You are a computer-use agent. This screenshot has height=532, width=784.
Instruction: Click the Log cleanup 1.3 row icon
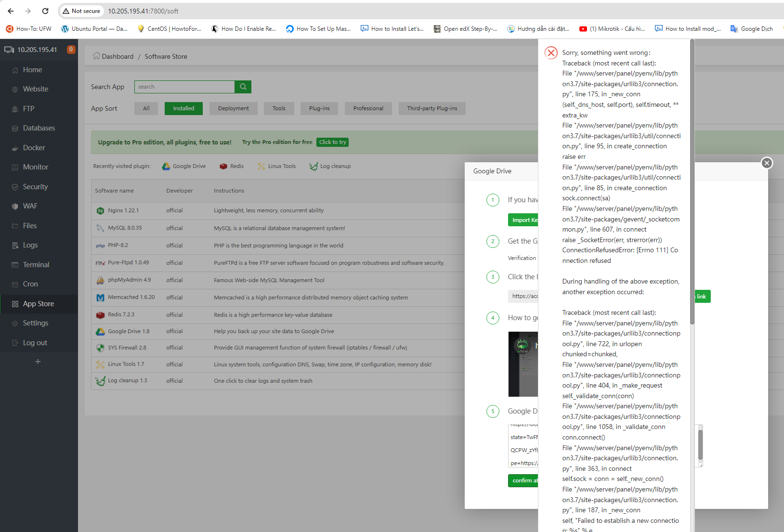coord(100,381)
